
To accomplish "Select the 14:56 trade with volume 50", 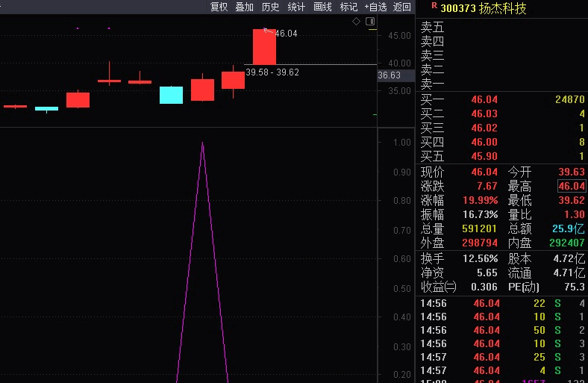I will click(501, 330).
